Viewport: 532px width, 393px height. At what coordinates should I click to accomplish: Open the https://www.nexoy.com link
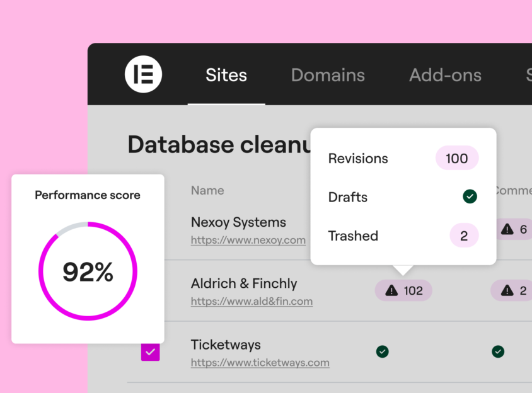pos(248,240)
